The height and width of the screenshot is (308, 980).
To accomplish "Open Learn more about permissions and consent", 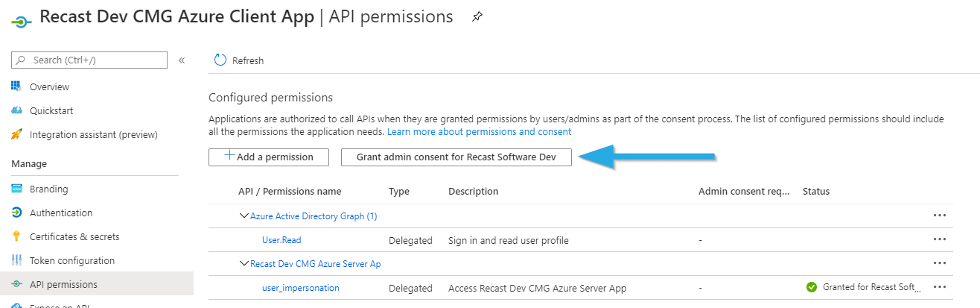I will point(479,131).
